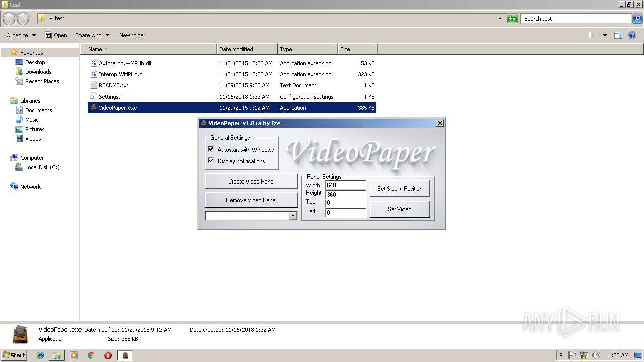This screenshot has height=362, width=644.
Task: Open address bar history dropdown
Action: tap(500, 19)
